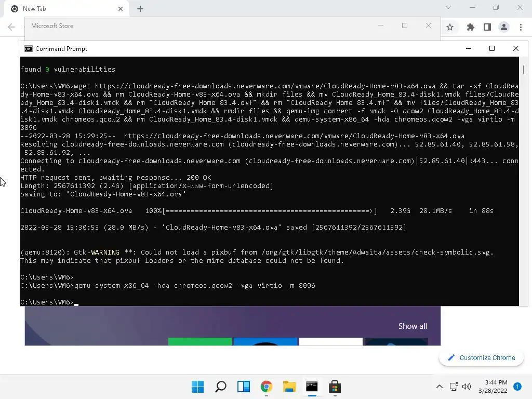Close the New Tab tab

pyautogui.click(x=121, y=9)
